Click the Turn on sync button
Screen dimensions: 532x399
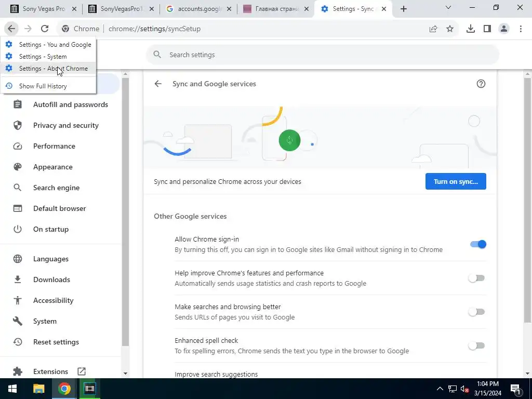456,181
